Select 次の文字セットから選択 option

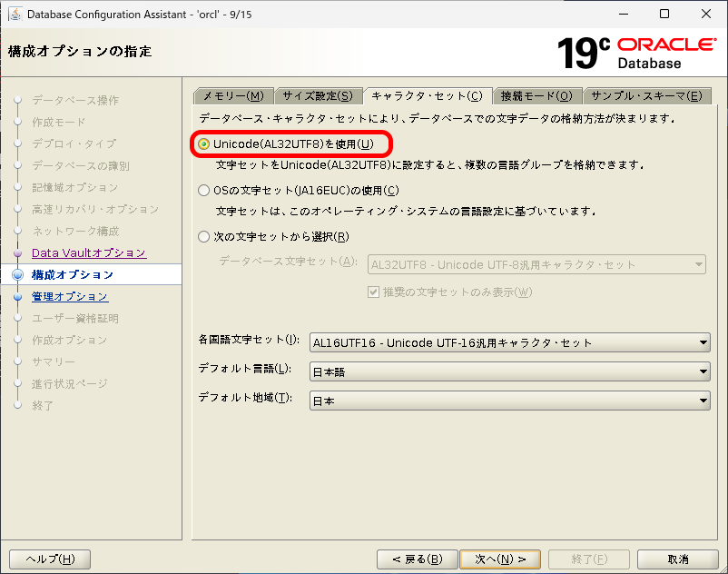point(202,238)
